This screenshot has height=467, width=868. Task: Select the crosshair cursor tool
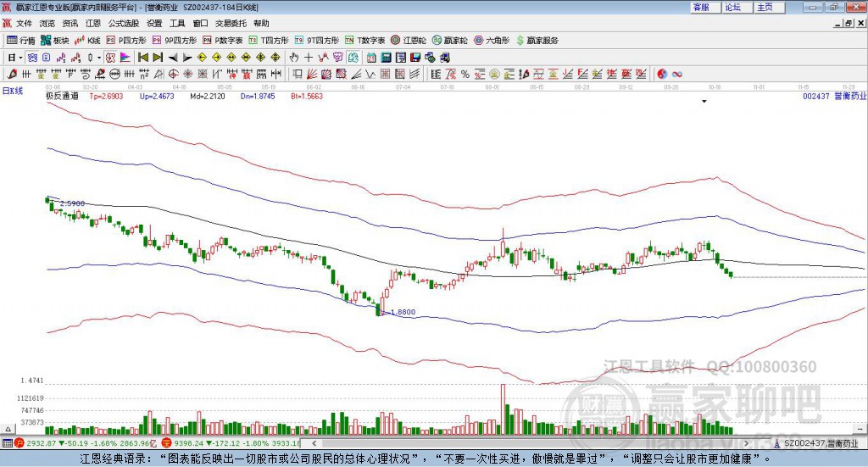(309, 58)
